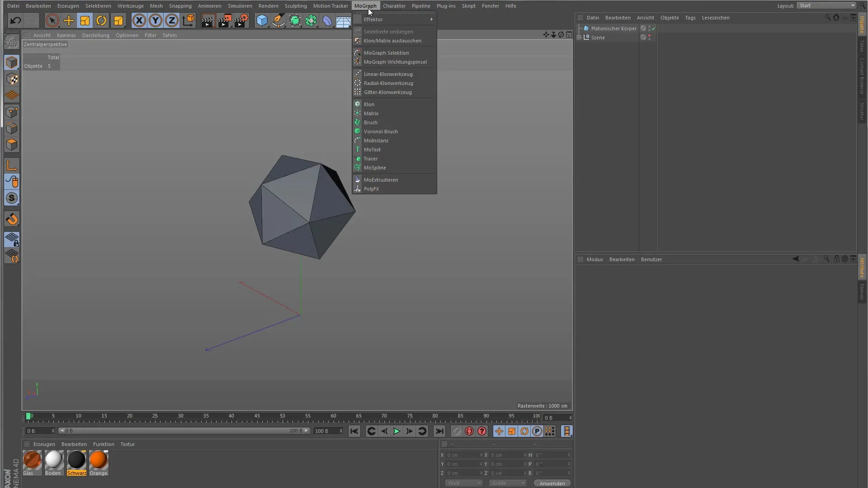Select the Boden material
Screen dimensions: 868x488
click(x=54, y=463)
